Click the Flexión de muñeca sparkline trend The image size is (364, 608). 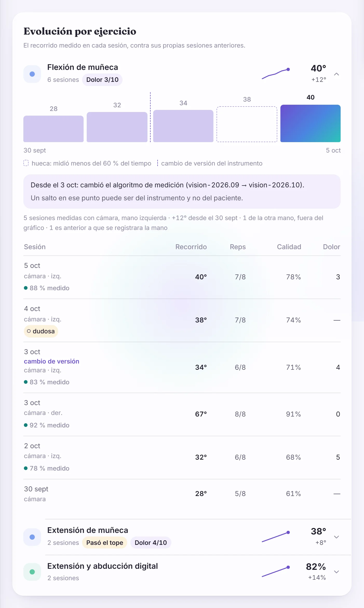coord(276,74)
